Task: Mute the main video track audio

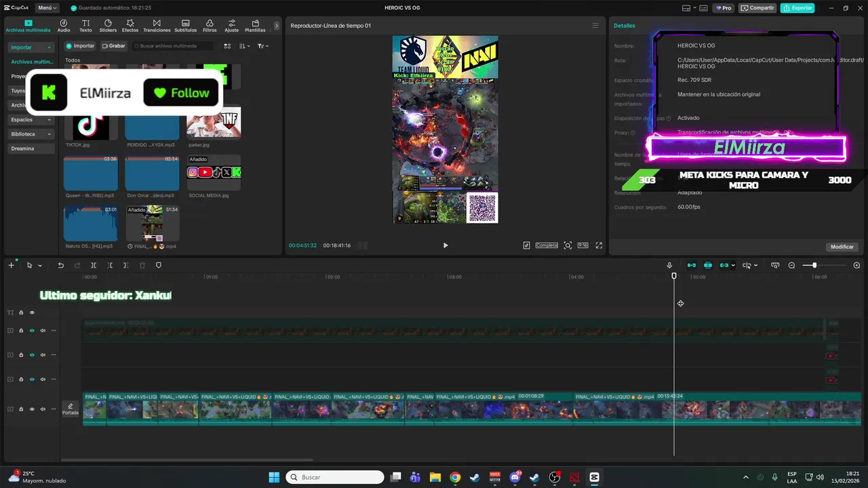Action: pyautogui.click(x=43, y=409)
